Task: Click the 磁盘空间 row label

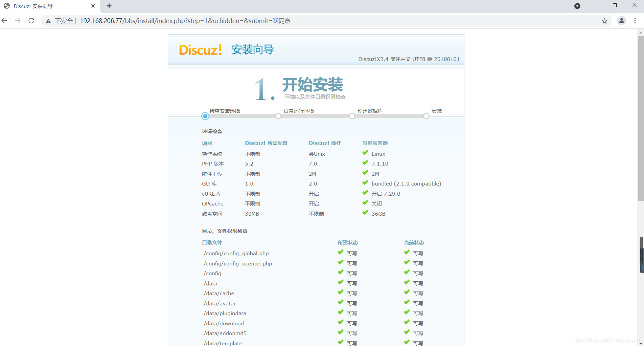Action: (x=212, y=214)
